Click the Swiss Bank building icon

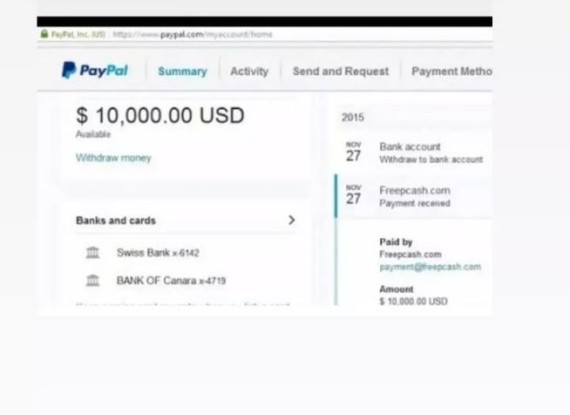93,253
